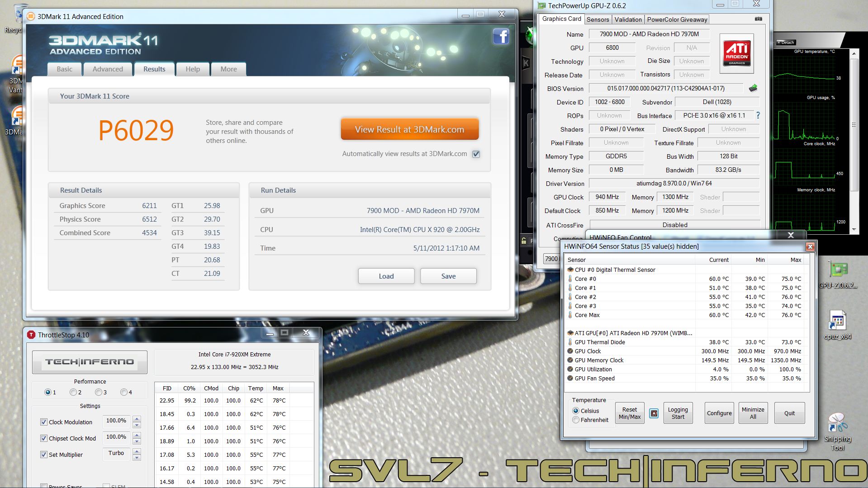Open the GPU-Z 0.6.2 desktop icon
The image size is (868, 488).
pyautogui.click(x=838, y=275)
